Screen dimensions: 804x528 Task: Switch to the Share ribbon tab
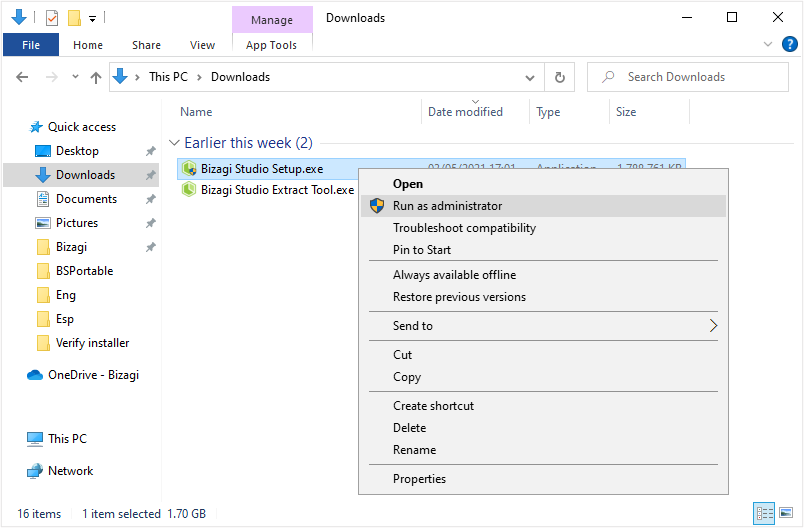click(146, 45)
